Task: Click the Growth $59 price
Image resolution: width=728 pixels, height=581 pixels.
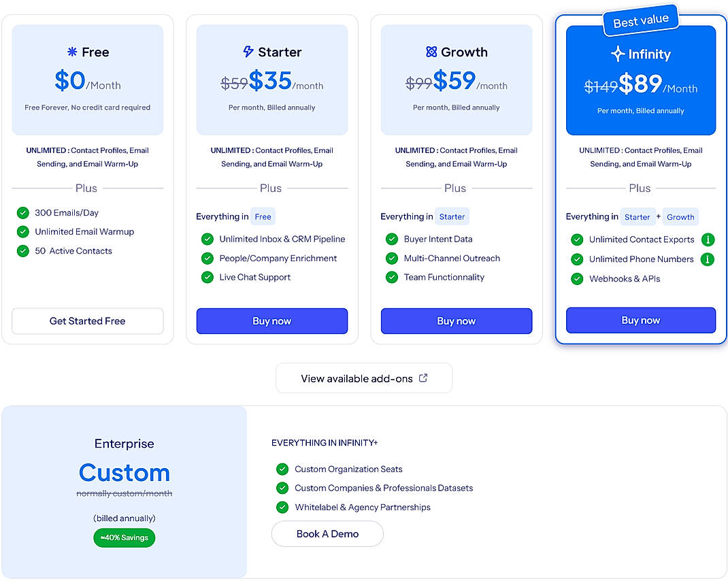Action: [x=454, y=80]
